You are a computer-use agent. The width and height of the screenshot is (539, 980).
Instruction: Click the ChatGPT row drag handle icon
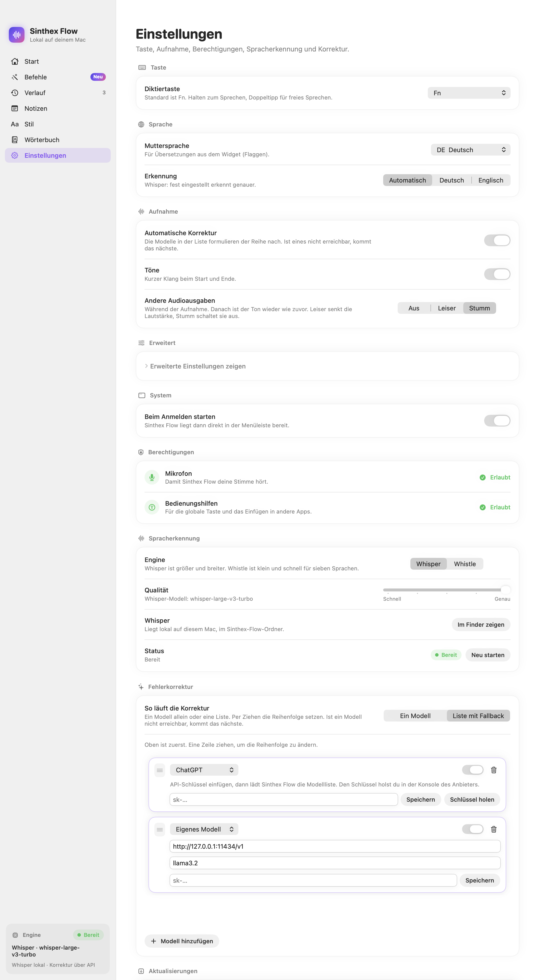tap(160, 770)
